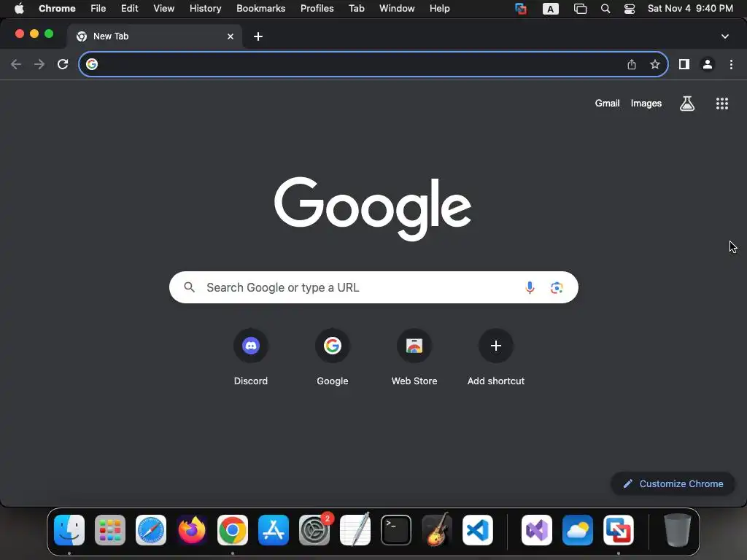Reload the current page

coord(63,64)
